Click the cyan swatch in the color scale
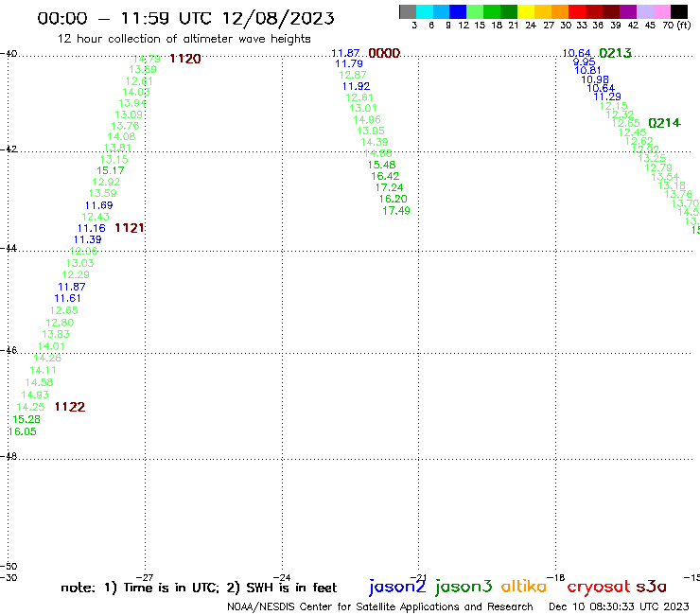700x615 pixels. (425, 11)
